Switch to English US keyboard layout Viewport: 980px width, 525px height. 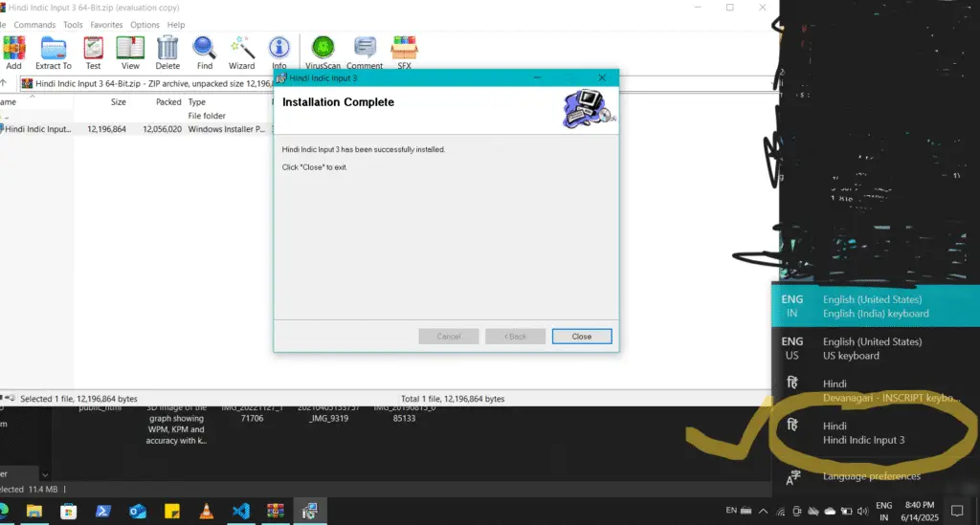pyautogui.click(x=862, y=348)
